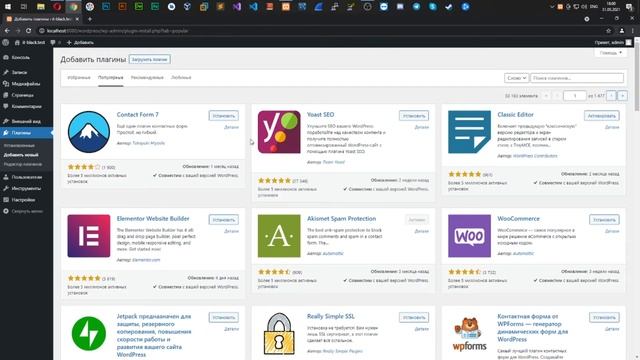
Task: Go to the next page of plugins
Action: 611,96
